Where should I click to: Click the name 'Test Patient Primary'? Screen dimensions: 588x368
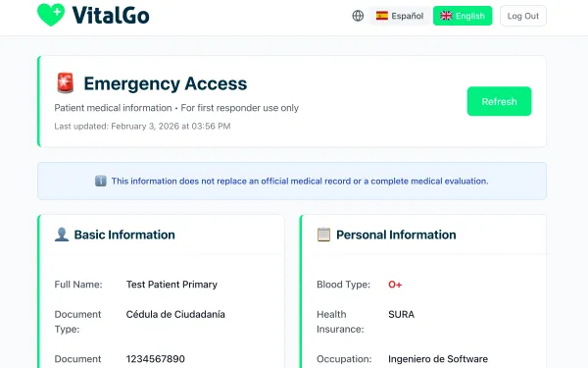pos(171,285)
